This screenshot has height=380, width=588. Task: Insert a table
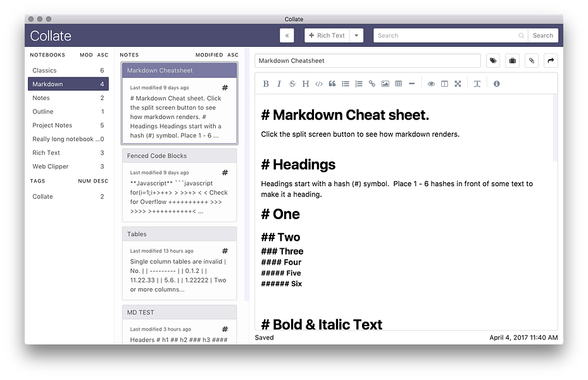coord(399,84)
